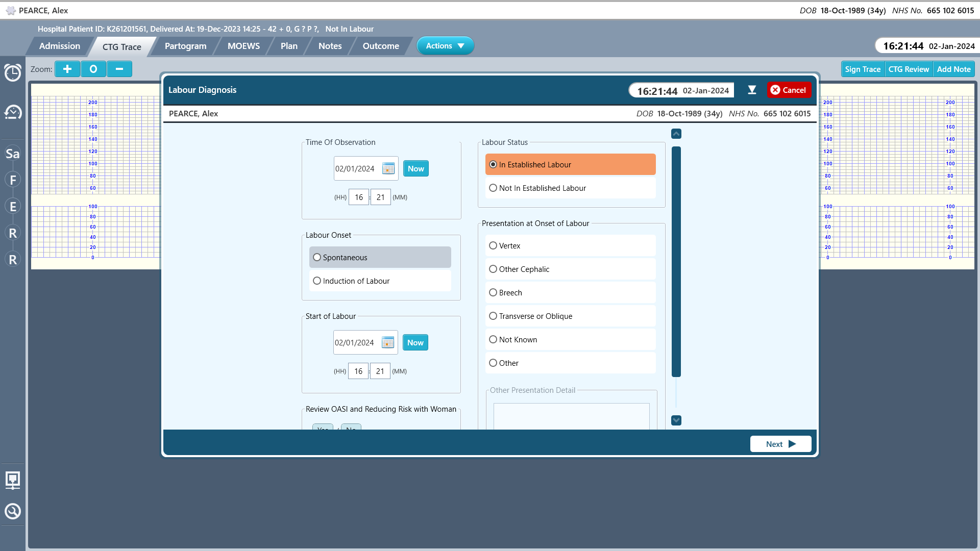
Task: Click the scroll down chevron in dialog
Action: [676, 420]
